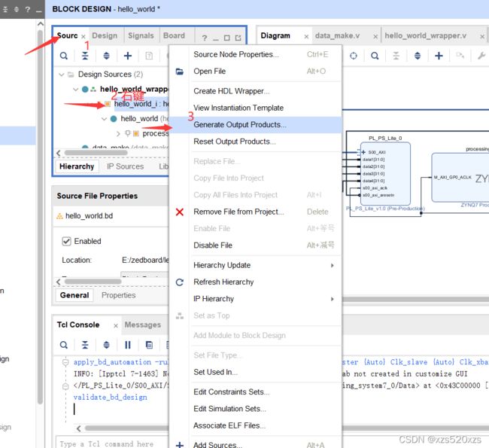Click the PL_PS_Lite_0 block in diagram
This screenshot has width=489, height=448.
(385, 174)
